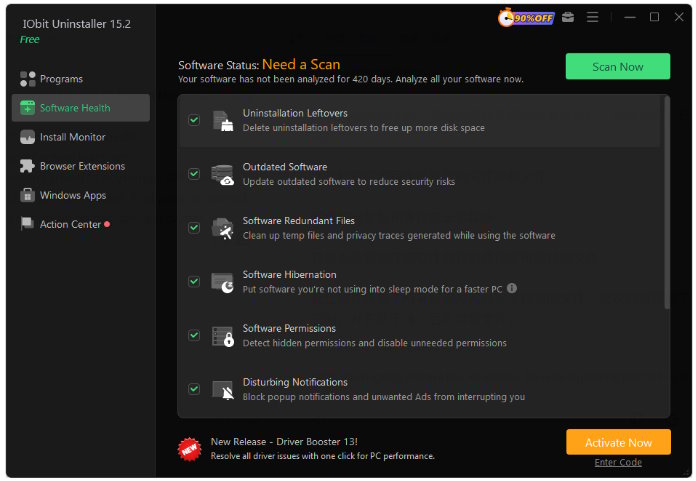
Task: Toggle Software Hibernation checkbox
Action: (x=194, y=281)
